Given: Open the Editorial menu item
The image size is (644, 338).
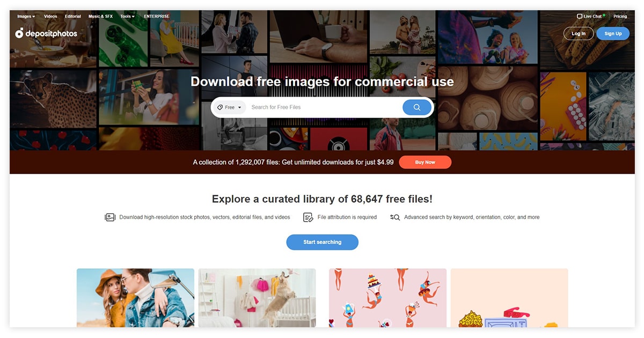Looking at the screenshot, I should coord(73,17).
